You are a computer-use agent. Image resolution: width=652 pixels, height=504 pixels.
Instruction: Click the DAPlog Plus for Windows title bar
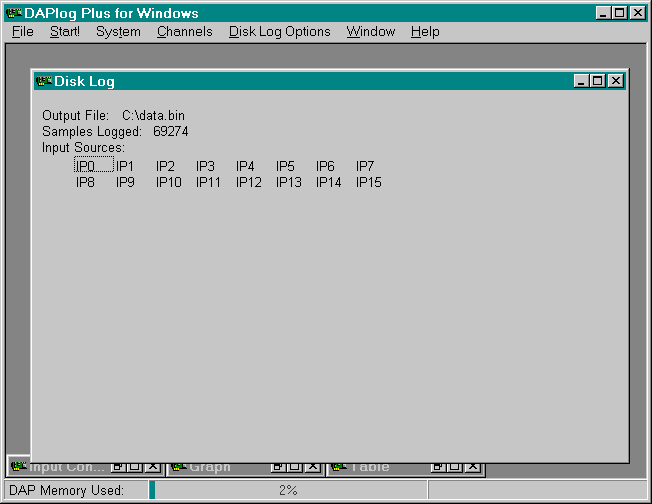(326, 13)
